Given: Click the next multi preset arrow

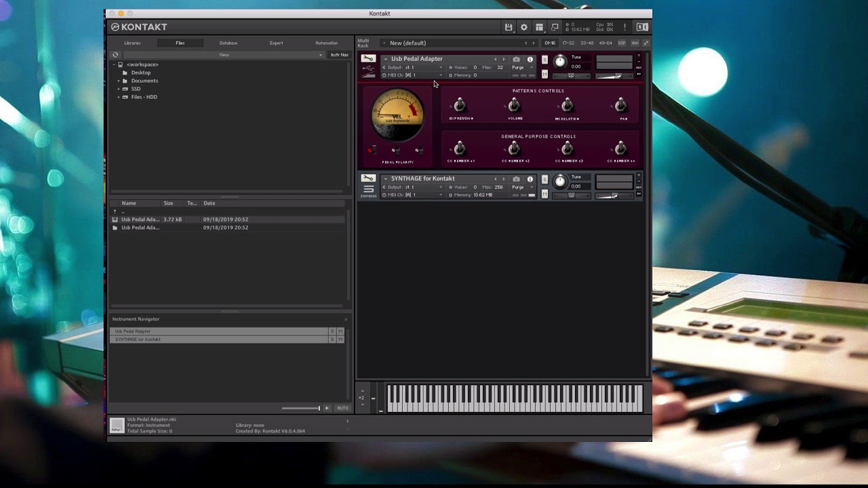Looking at the screenshot, I should click(534, 43).
